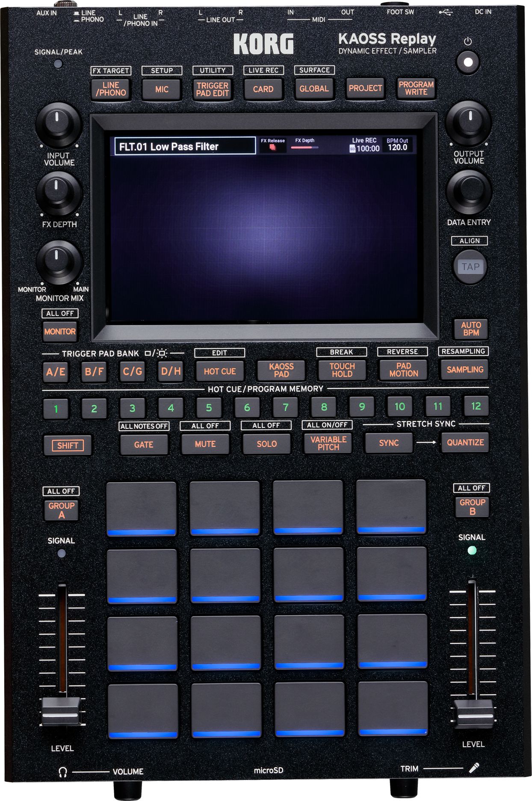
Task: Click the Group A LEVEL fader
Action: pyautogui.click(x=61, y=712)
